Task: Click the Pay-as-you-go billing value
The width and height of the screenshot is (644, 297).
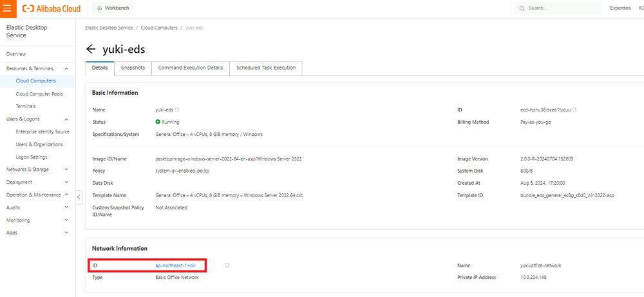Action: point(536,122)
